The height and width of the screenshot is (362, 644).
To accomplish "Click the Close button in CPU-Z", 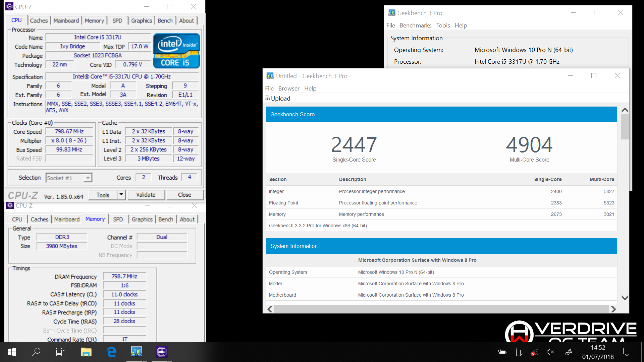I will pos(184,195).
